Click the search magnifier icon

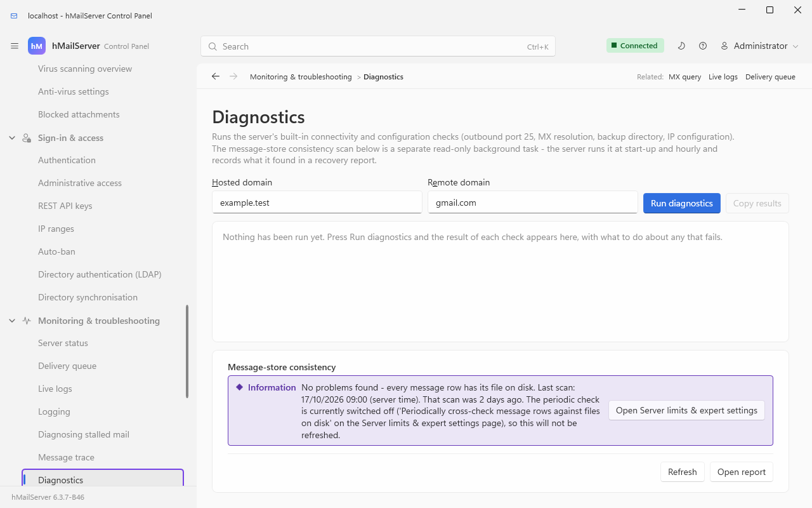point(213,46)
